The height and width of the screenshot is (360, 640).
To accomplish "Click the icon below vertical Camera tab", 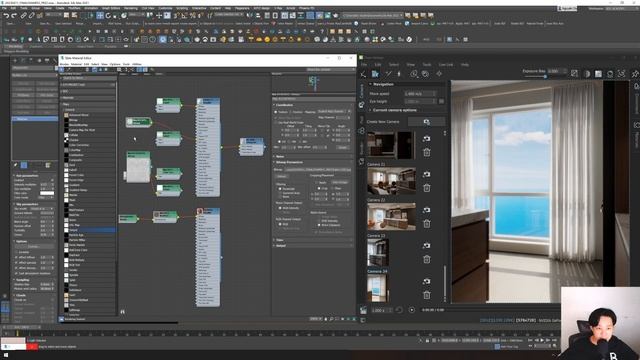I will (x=361, y=105).
